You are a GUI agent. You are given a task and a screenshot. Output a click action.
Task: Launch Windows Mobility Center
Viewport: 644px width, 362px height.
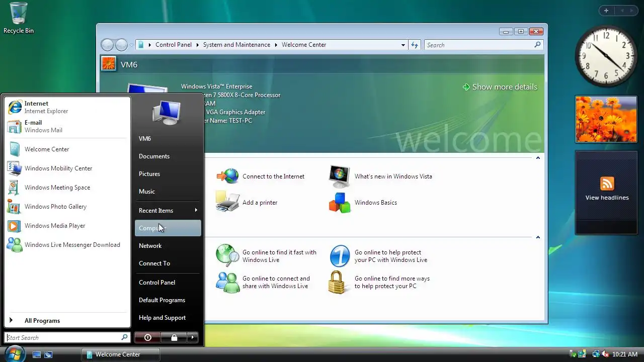pyautogui.click(x=67, y=168)
